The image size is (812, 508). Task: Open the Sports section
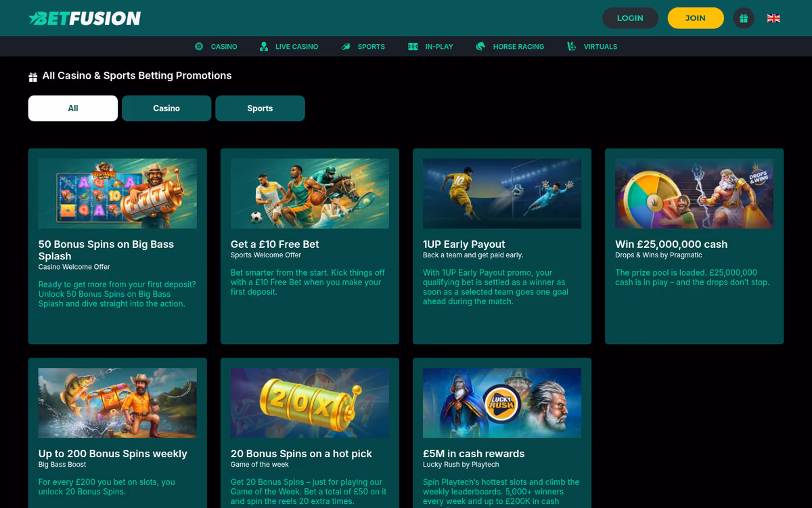pyautogui.click(x=371, y=47)
